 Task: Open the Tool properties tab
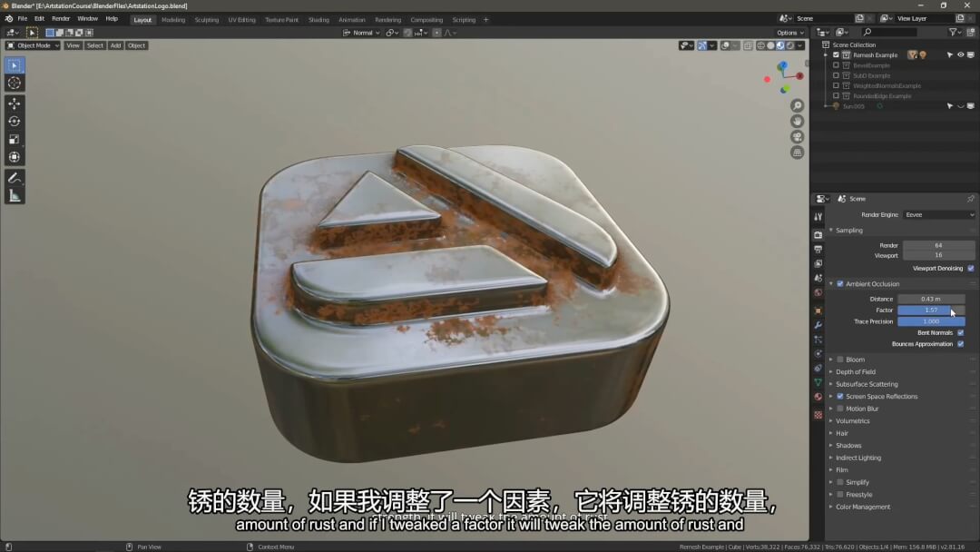(818, 216)
